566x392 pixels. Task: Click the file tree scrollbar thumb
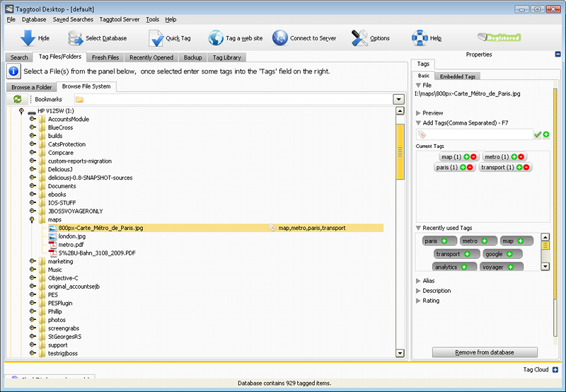[x=400, y=152]
